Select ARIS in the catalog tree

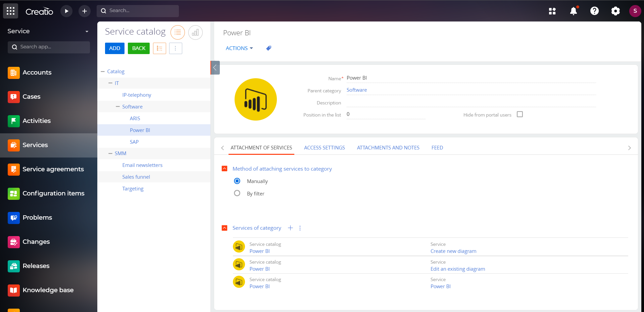point(135,119)
